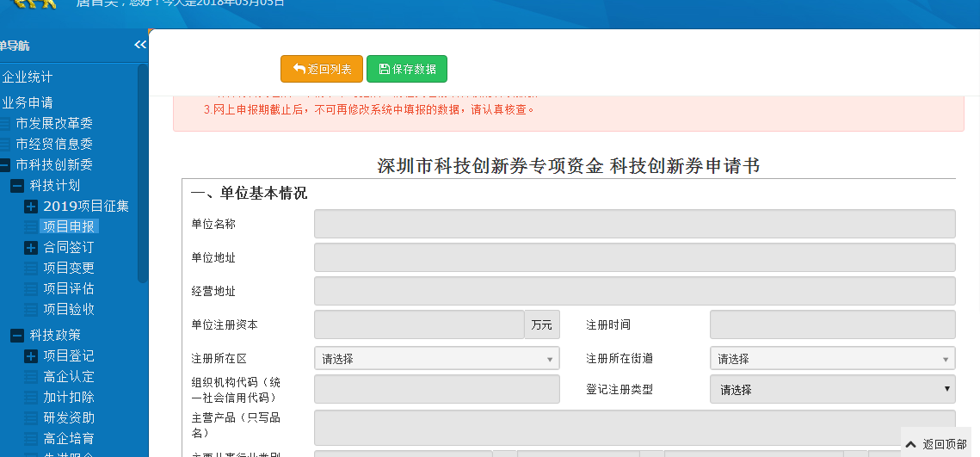Image resolution: width=980 pixels, height=457 pixels.
Task: Click the list icon beside 高企认定
Action: (x=31, y=377)
